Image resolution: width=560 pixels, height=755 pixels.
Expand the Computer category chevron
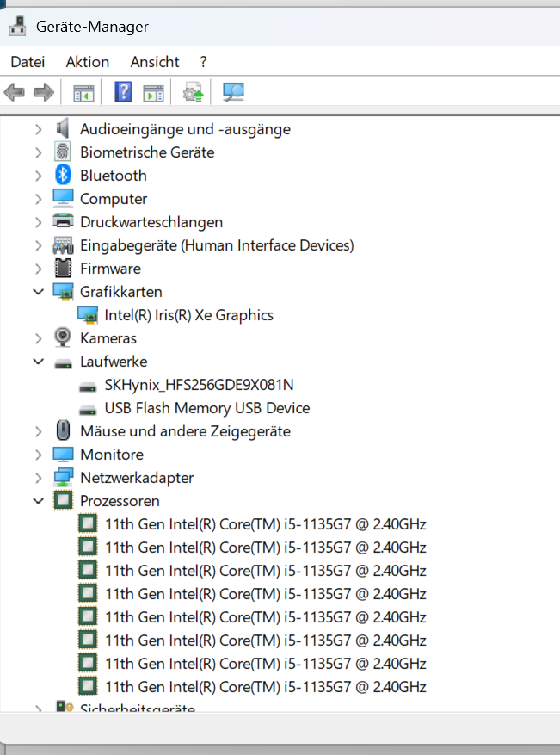(x=39, y=198)
